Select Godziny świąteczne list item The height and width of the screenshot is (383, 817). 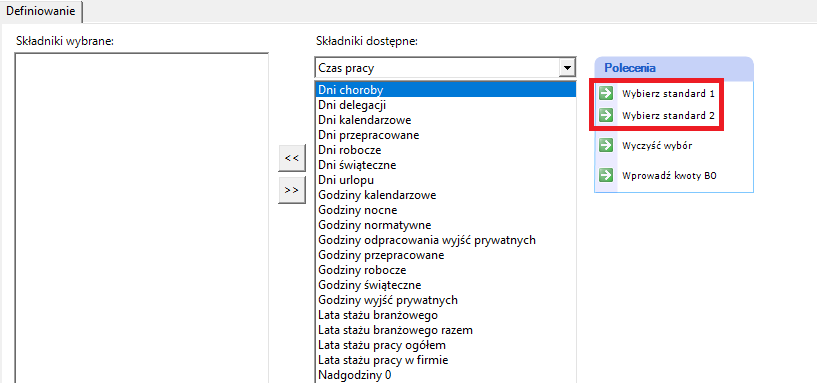tap(445, 286)
